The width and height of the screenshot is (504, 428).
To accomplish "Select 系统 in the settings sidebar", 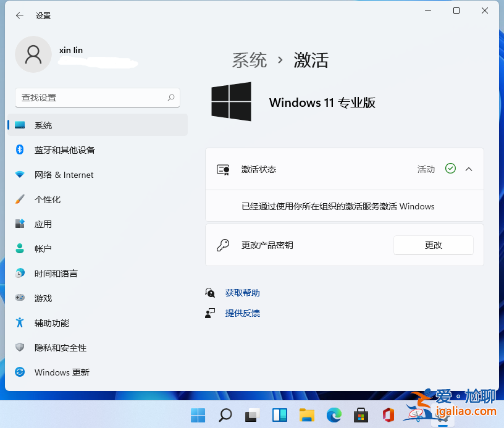I will coord(43,125).
